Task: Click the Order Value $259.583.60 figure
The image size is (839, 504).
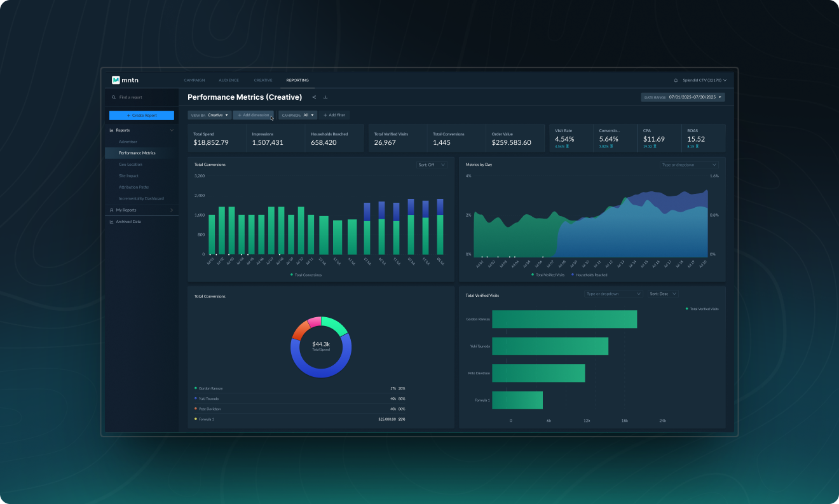Action: coord(512,142)
